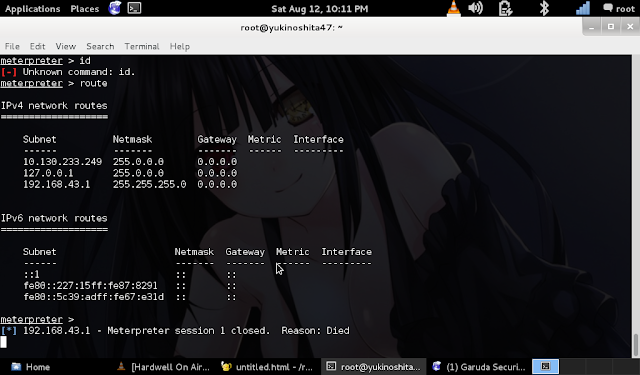Click the battery power indicator icon

coord(505,9)
